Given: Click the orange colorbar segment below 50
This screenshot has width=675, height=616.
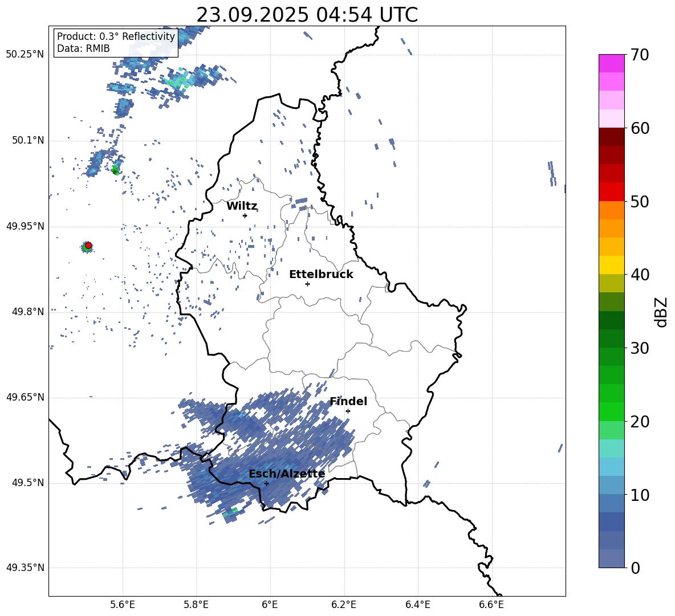Looking at the screenshot, I should tap(612, 210).
